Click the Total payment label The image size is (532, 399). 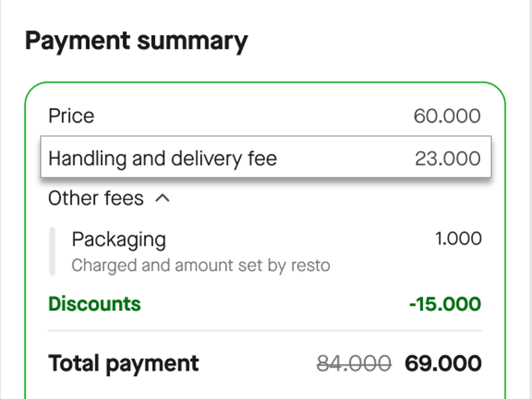point(123,364)
